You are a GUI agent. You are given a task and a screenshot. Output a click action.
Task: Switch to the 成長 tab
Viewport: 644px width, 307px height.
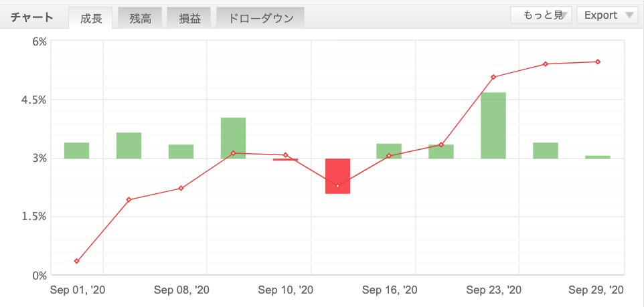tap(91, 18)
